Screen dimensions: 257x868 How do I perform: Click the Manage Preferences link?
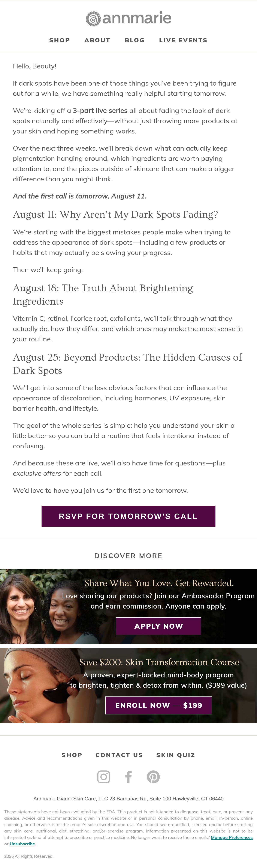(x=232, y=837)
